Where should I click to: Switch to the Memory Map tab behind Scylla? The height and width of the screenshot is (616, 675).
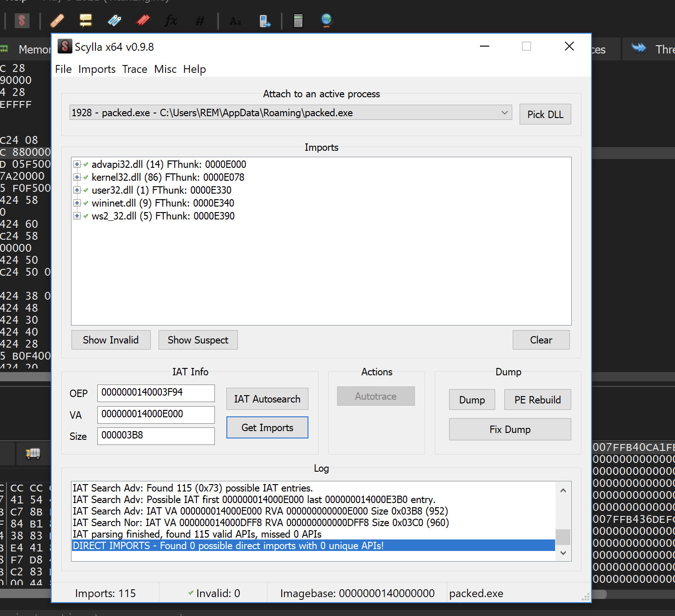click(26, 49)
